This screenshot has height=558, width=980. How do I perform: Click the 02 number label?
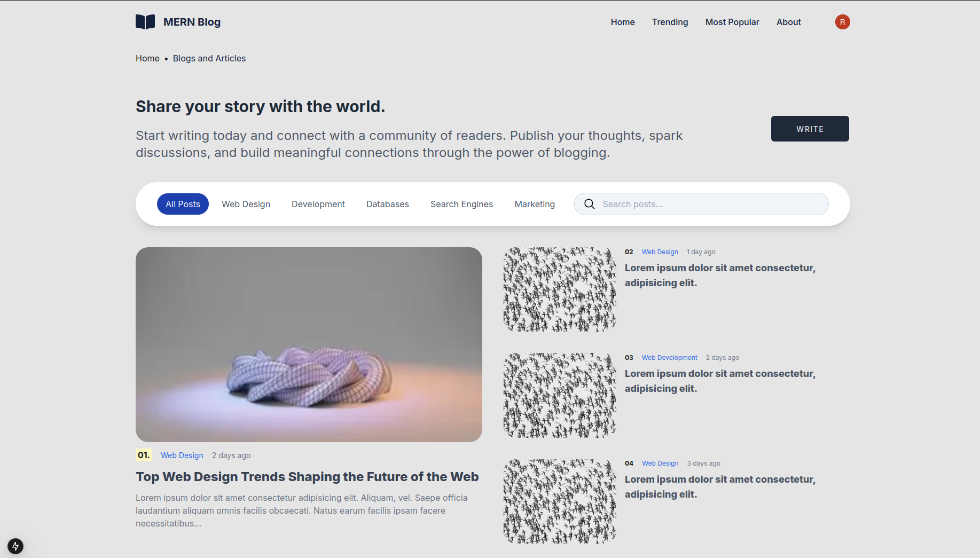tap(629, 252)
